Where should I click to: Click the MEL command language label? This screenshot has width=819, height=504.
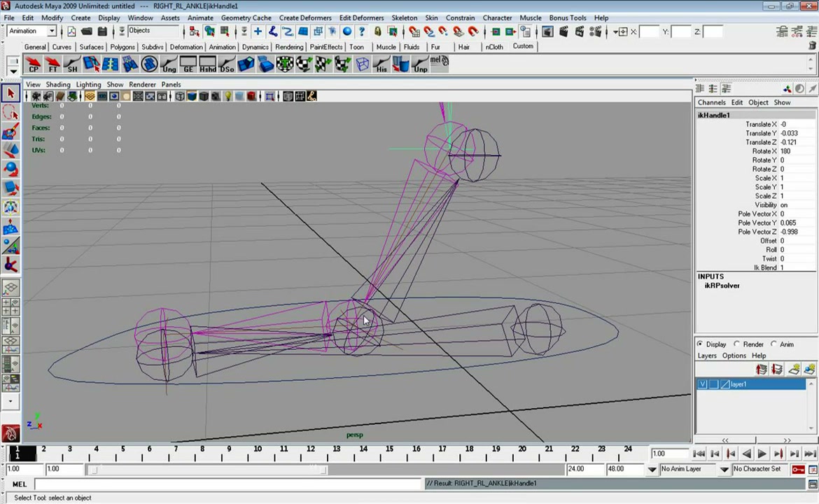coord(20,484)
